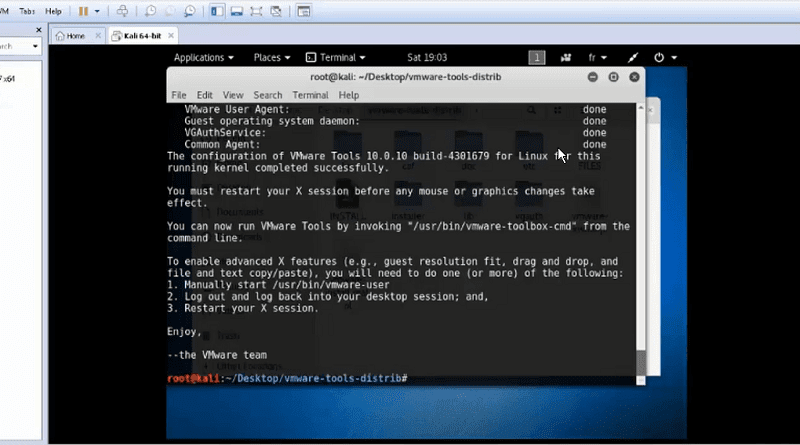Click "/usr/bin/vmware-toolbox-cmd" in the terminal

click(x=492, y=226)
